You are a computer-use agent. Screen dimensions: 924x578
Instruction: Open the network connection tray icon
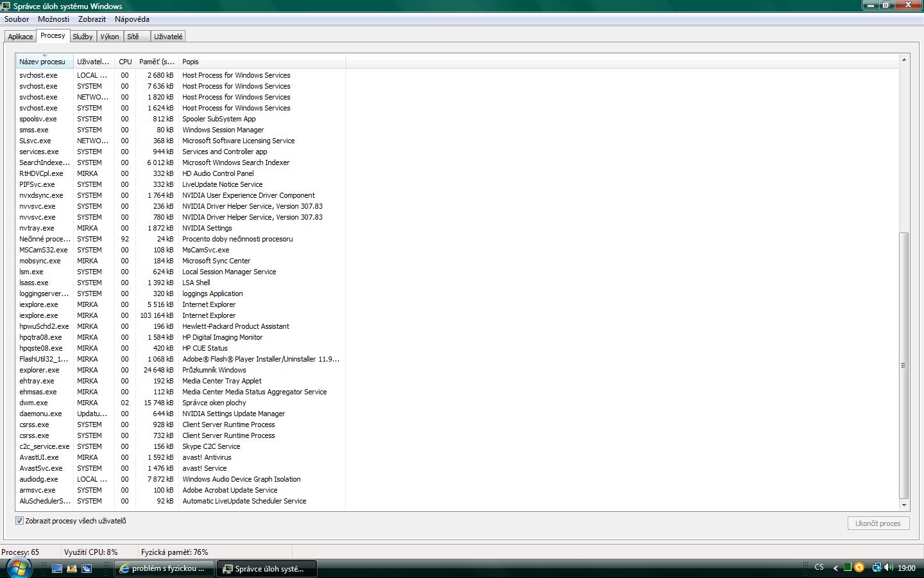point(877,568)
